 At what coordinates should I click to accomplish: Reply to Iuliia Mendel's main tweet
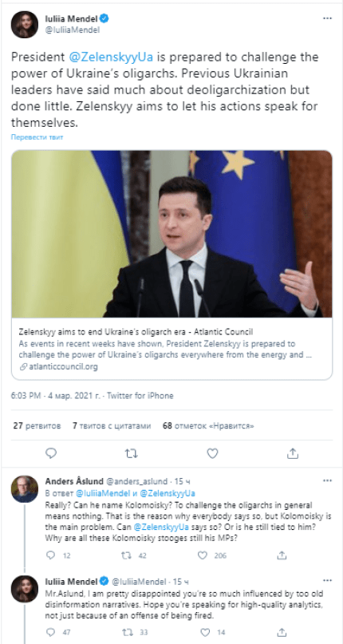(x=51, y=453)
